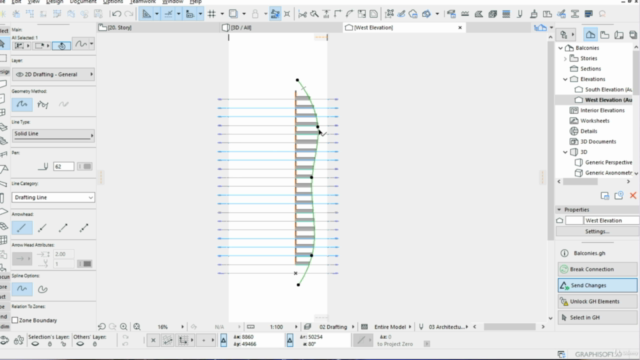The width and height of the screenshot is (640, 360).
Task: Click the Settings... button in Properties
Action: point(597,231)
